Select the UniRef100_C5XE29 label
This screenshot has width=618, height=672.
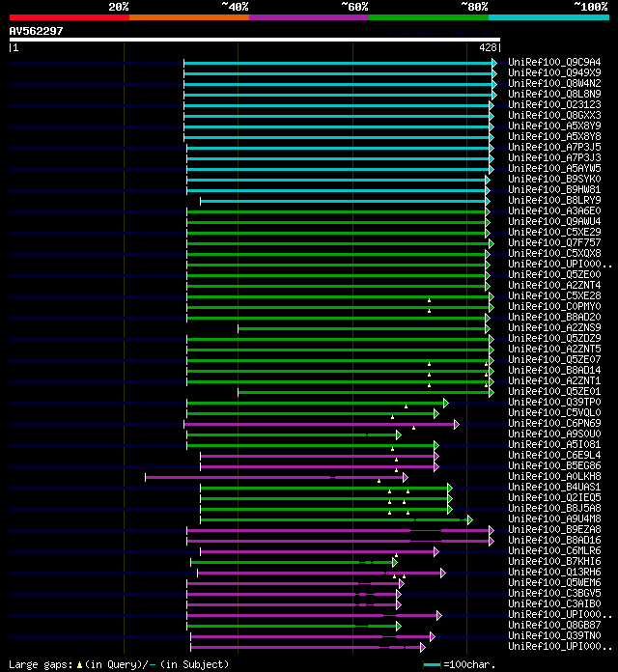pyautogui.click(x=554, y=232)
